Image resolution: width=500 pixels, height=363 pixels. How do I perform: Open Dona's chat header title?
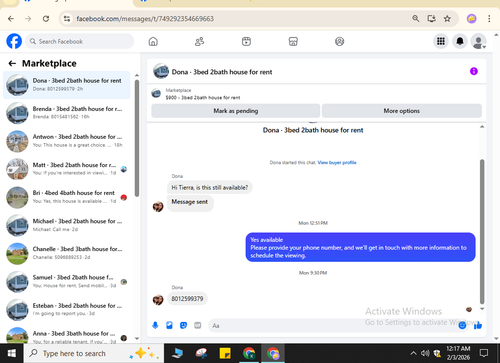222,72
